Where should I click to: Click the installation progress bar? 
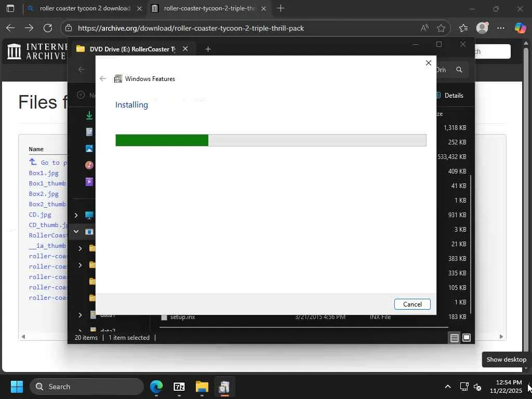coord(271,140)
